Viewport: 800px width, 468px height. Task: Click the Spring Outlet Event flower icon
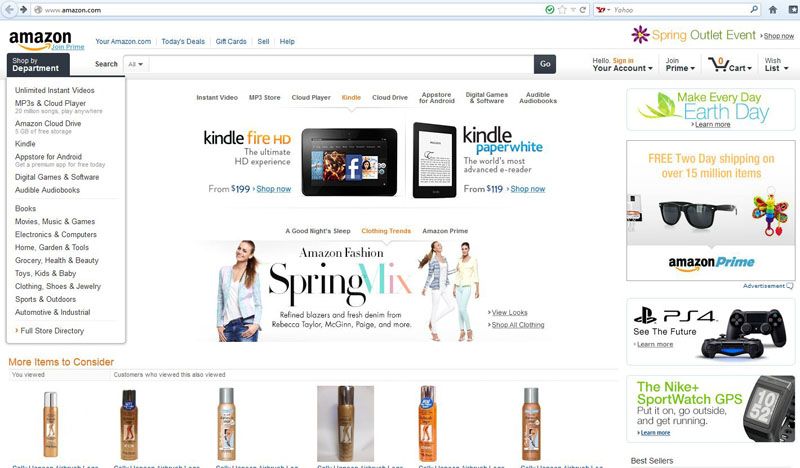pos(640,35)
